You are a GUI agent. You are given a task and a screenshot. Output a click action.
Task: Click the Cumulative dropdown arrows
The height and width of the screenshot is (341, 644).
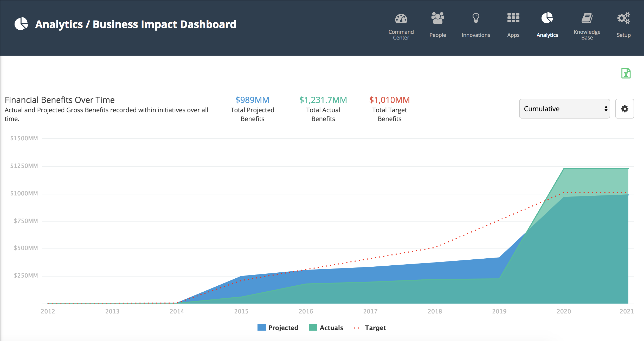[606, 109]
